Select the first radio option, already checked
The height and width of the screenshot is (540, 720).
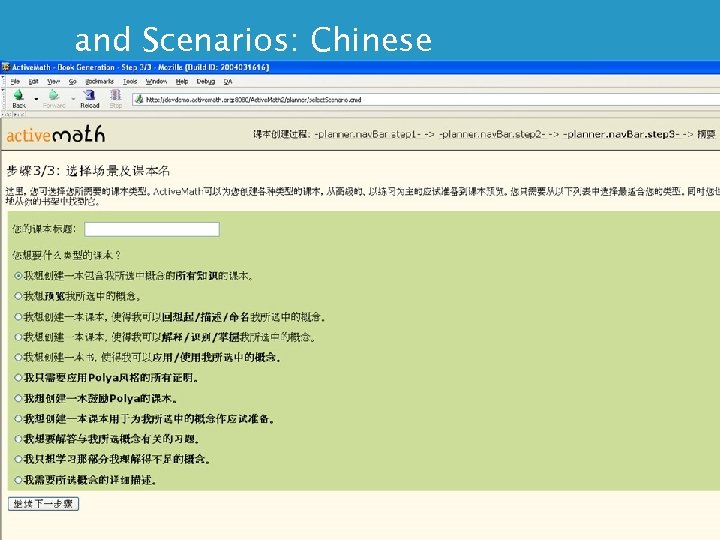click(18, 276)
